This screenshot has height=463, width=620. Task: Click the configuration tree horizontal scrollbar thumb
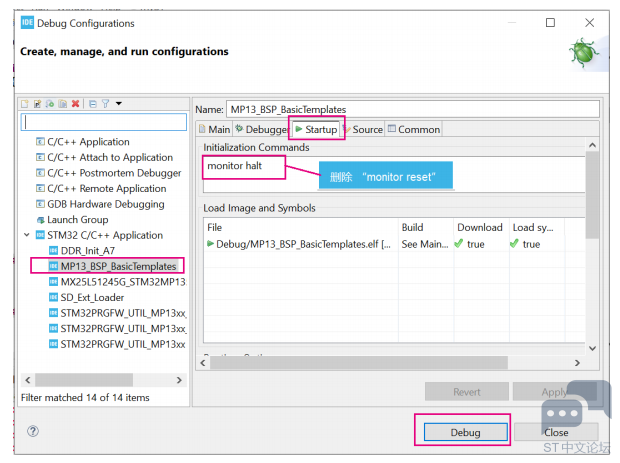coord(84,380)
